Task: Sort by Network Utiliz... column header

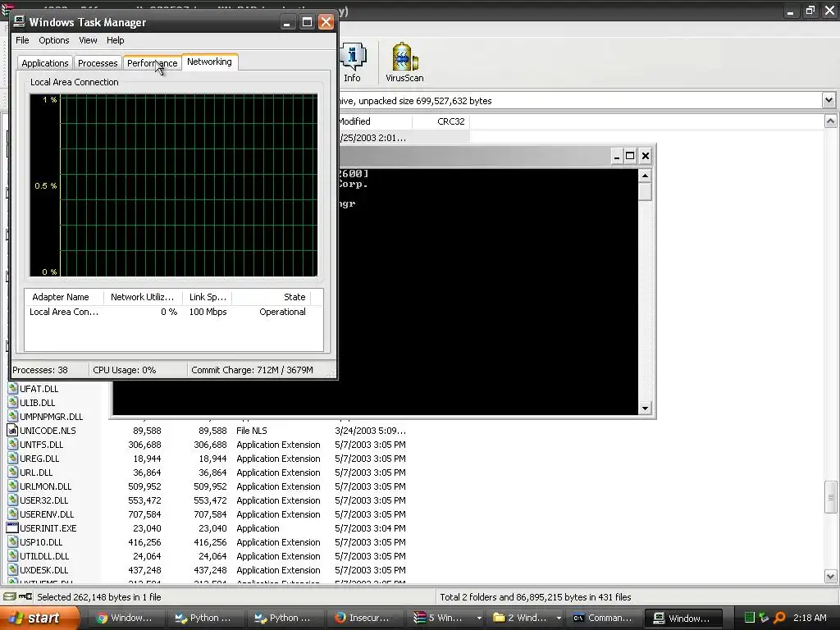Action: pos(143,297)
